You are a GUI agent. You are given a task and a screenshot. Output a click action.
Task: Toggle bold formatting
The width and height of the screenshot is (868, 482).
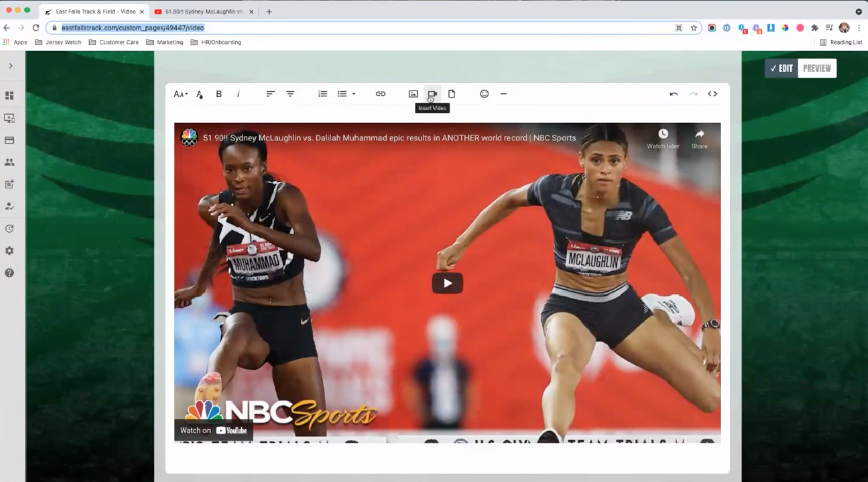219,94
